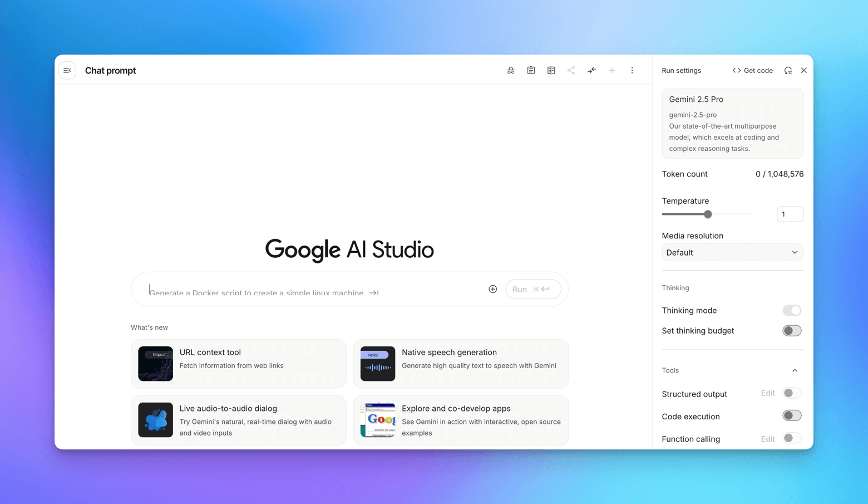Open the URL context tool card
Viewport: 868px width, 504px height.
(x=238, y=364)
